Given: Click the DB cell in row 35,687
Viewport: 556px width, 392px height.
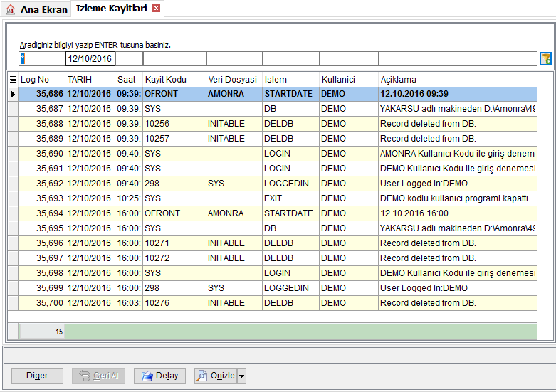Looking at the screenshot, I should point(290,109).
